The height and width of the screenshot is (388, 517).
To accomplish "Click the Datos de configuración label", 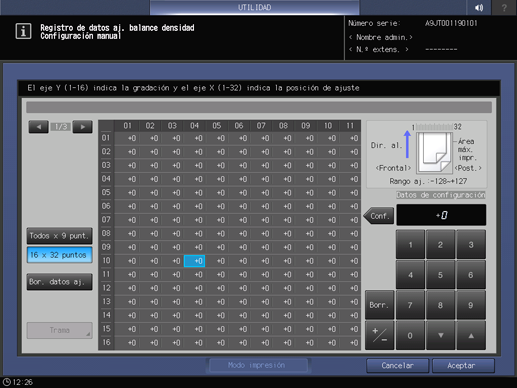I will [441, 195].
